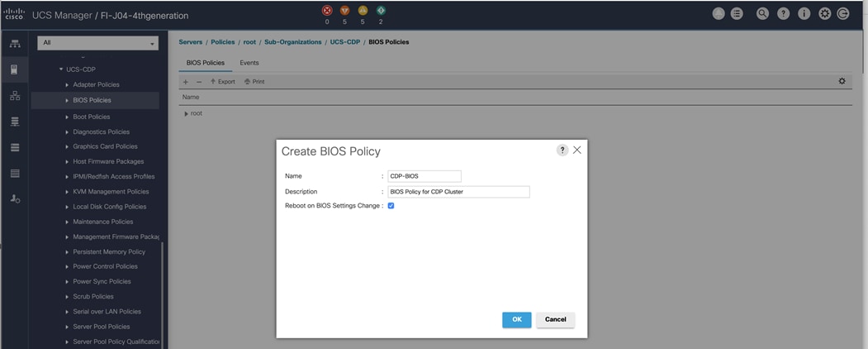Open help icon in Create BIOS Policy dialog
The width and height of the screenshot is (868, 349).
(562, 151)
